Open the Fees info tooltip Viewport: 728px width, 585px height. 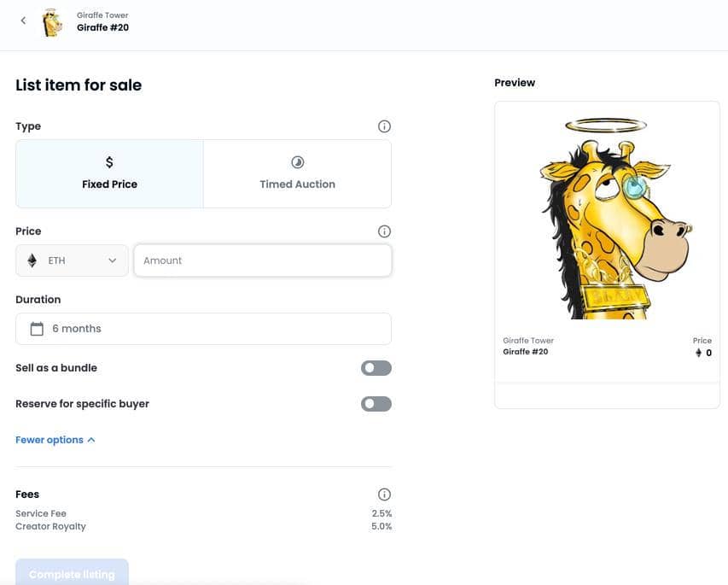click(x=384, y=494)
